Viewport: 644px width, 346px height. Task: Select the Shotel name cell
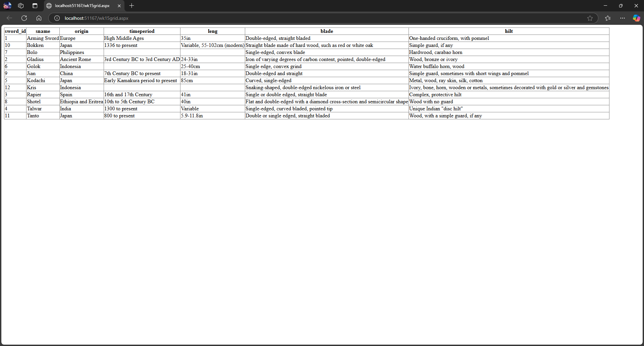coord(43,102)
